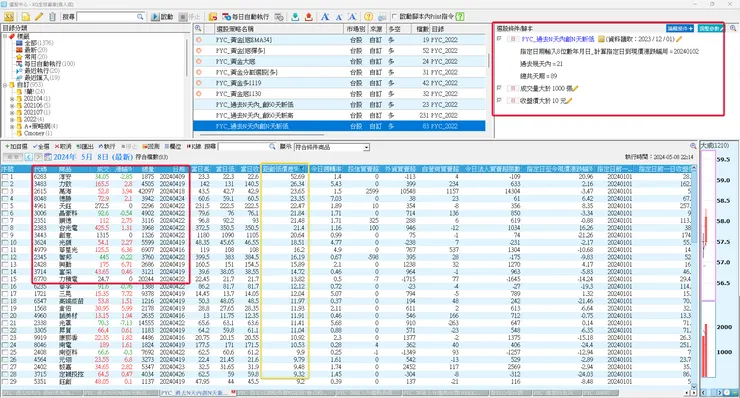Click the 停止 stop button in top toolbar
Image resolution: width=740 pixels, height=398 pixels.
(x=190, y=17)
